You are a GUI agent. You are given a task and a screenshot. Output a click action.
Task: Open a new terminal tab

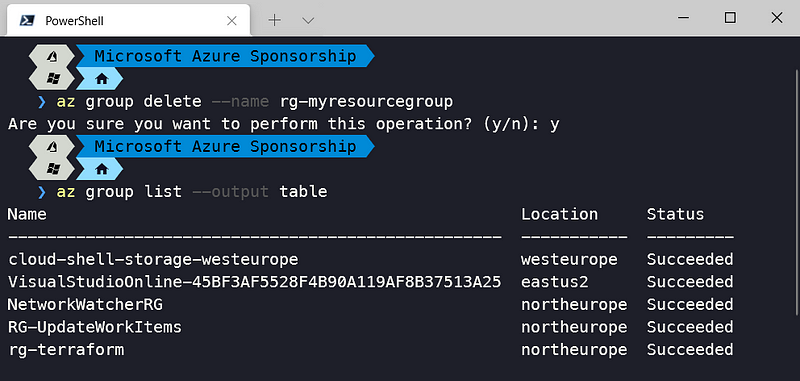coord(274,20)
